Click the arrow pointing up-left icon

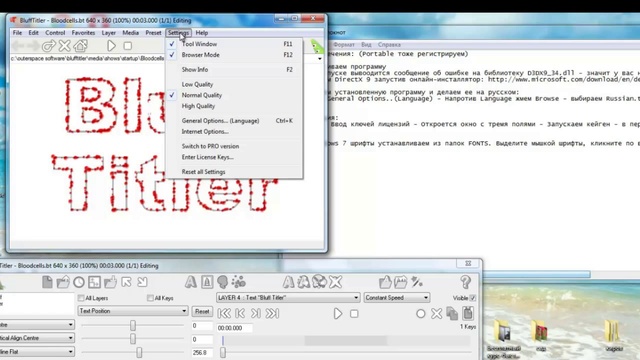(126, 282)
